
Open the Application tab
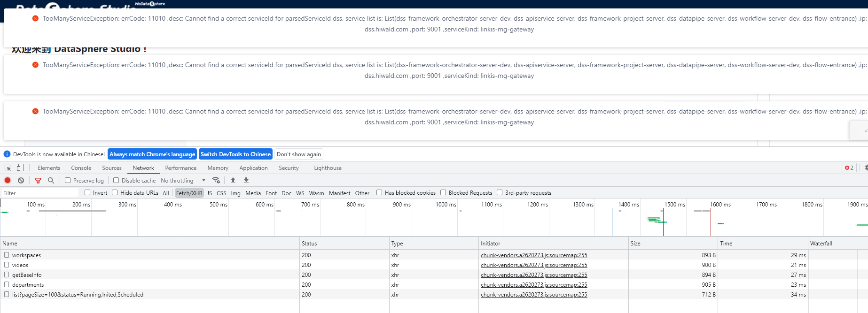(x=253, y=168)
